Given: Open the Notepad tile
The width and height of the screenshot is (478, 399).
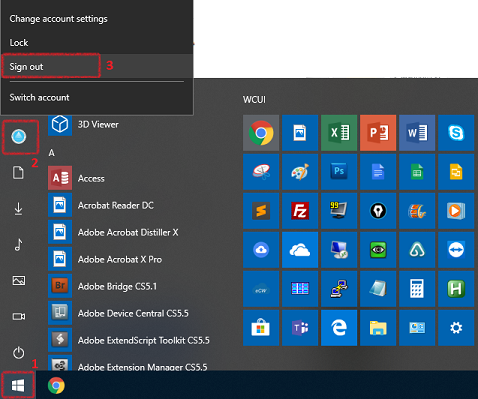Looking at the screenshot, I should [378, 289].
